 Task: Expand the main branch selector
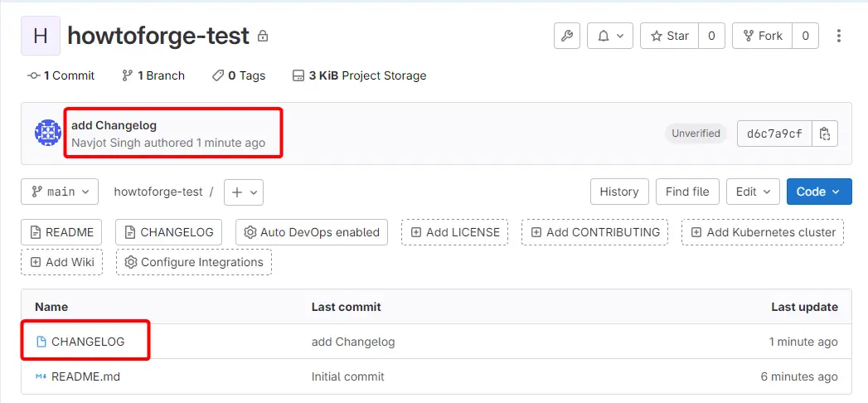pyautogui.click(x=60, y=192)
